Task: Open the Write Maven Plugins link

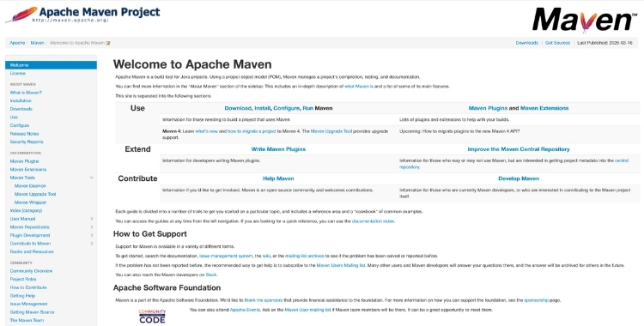Action: point(278,149)
